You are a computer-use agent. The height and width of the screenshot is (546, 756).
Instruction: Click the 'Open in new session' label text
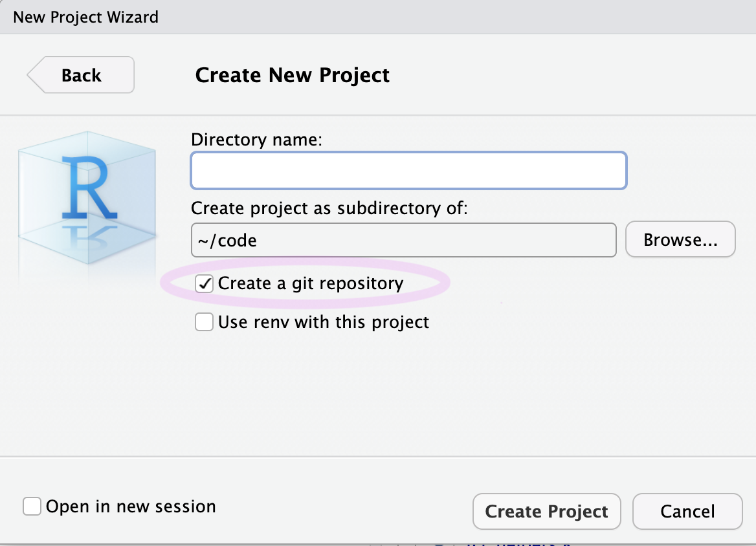(x=131, y=506)
